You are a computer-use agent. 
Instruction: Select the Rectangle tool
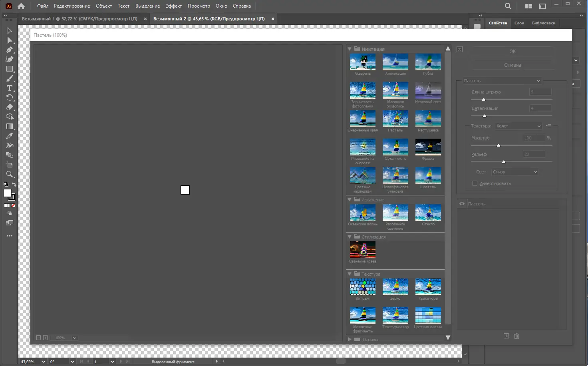tap(10, 69)
